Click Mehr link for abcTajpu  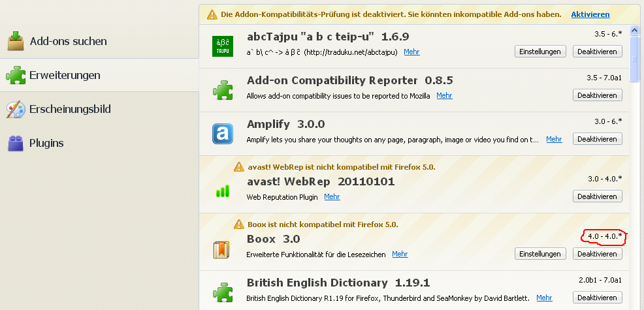pos(411,52)
